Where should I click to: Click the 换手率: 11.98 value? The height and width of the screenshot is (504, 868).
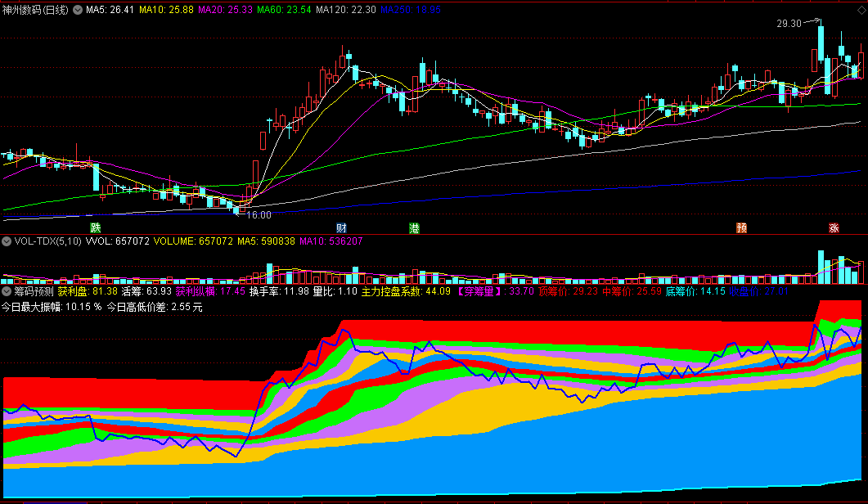tap(279, 291)
